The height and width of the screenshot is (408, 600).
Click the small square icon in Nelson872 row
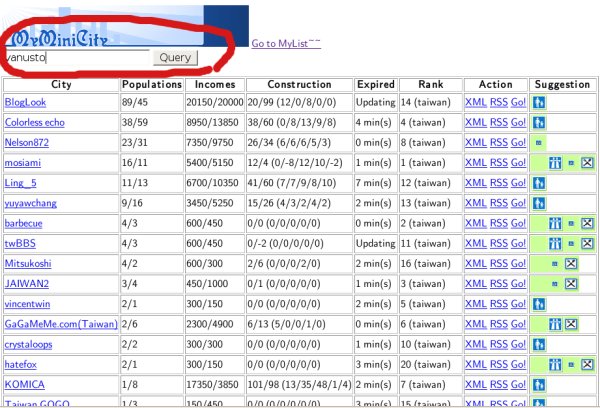539,143
